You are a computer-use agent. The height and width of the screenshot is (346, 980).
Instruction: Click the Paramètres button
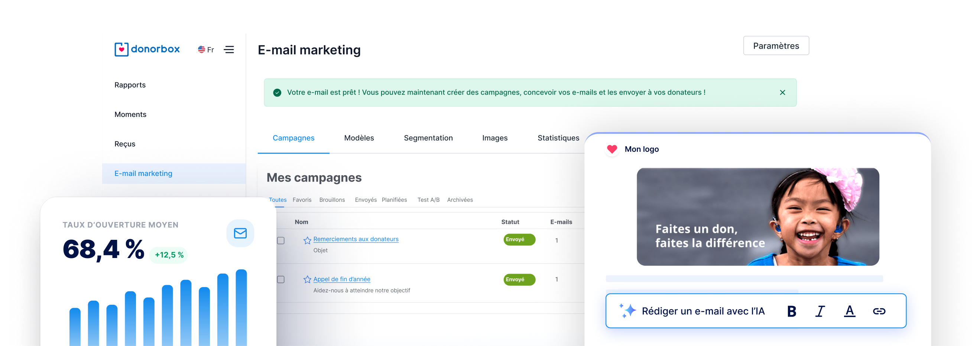776,46
